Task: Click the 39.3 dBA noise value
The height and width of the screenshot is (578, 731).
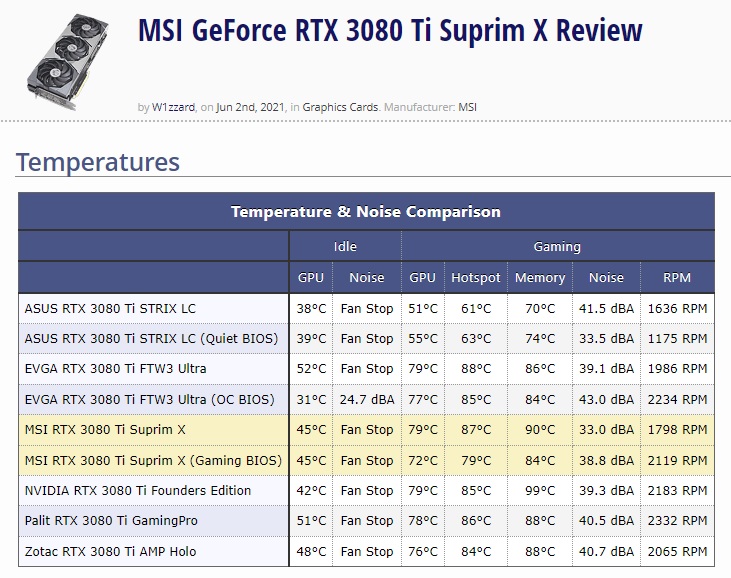Action: pos(606,490)
